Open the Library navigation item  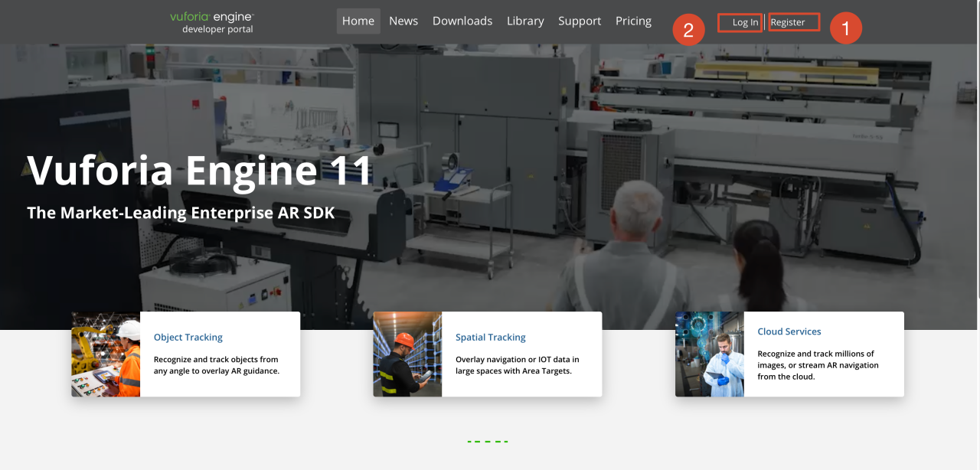click(x=525, y=21)
